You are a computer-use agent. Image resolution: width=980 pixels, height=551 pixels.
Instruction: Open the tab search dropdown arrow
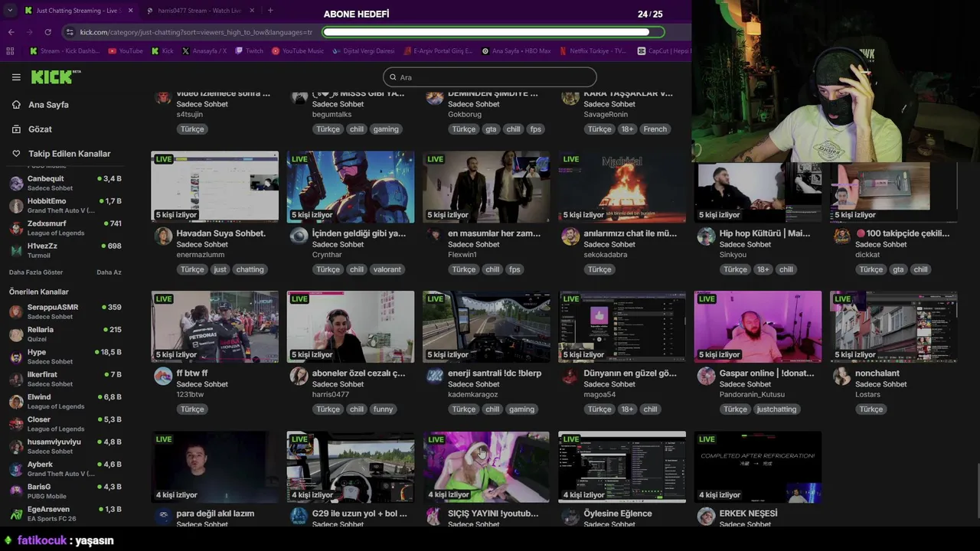9,11
